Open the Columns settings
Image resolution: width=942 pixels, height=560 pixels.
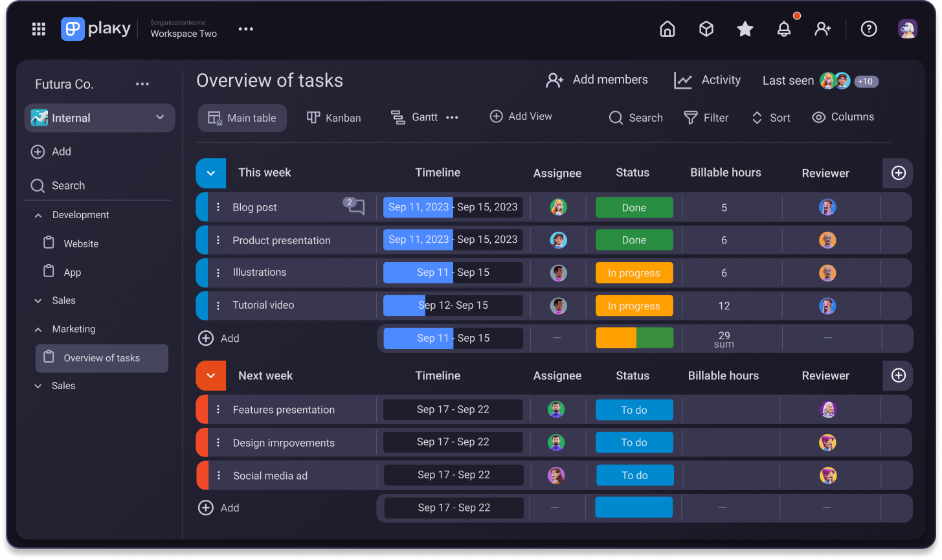tap(842, 117)
